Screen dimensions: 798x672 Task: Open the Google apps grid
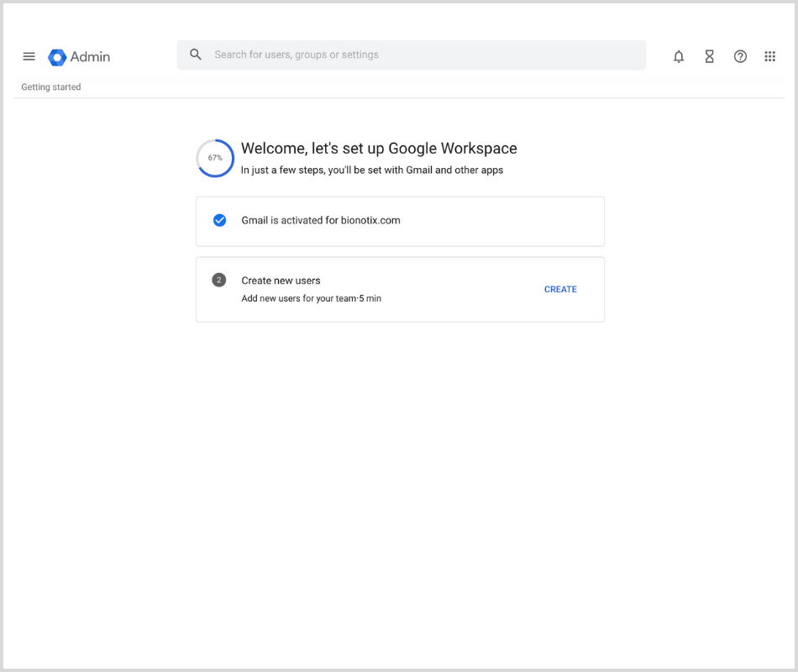point(770,56)
